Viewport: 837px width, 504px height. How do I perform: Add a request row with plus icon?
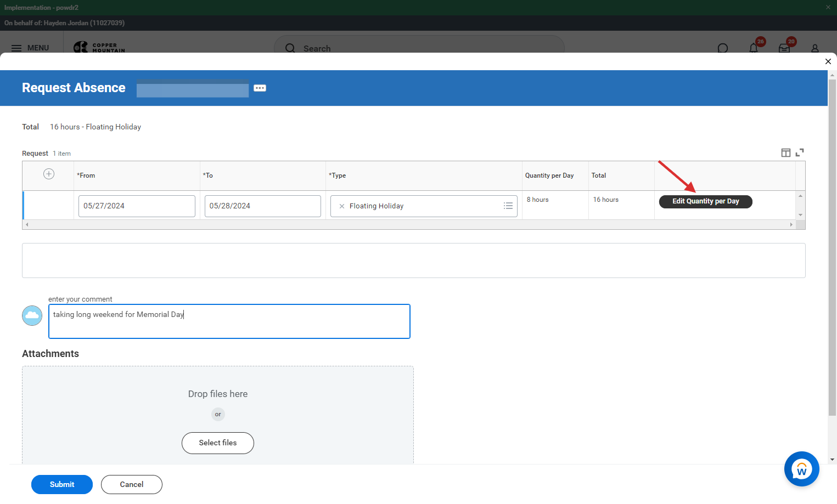[x=49, y=174]
